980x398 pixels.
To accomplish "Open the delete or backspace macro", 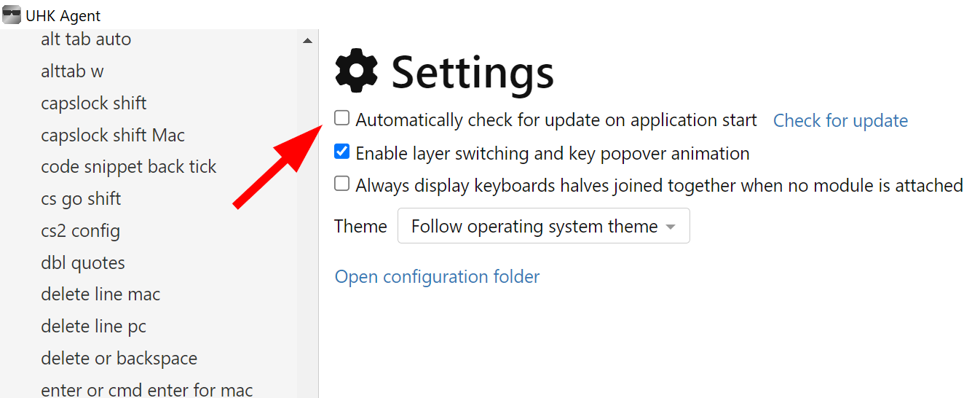I will click(119, 359).
